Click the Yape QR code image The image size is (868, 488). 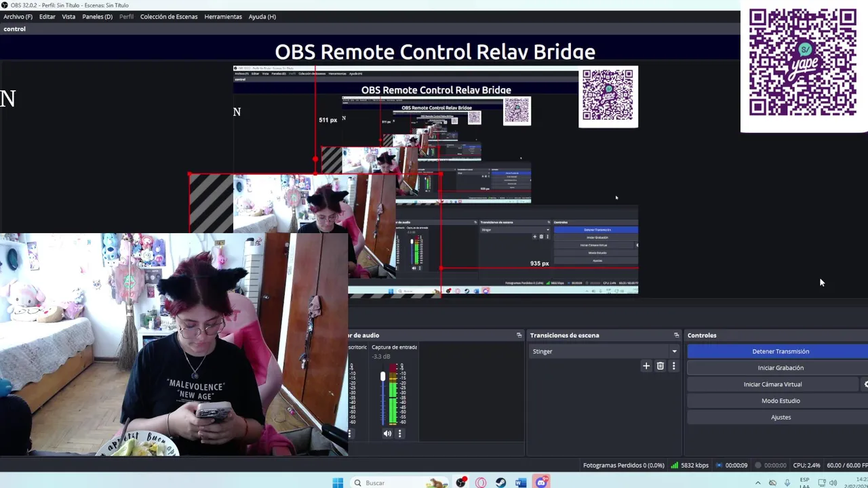pos(803,62)
